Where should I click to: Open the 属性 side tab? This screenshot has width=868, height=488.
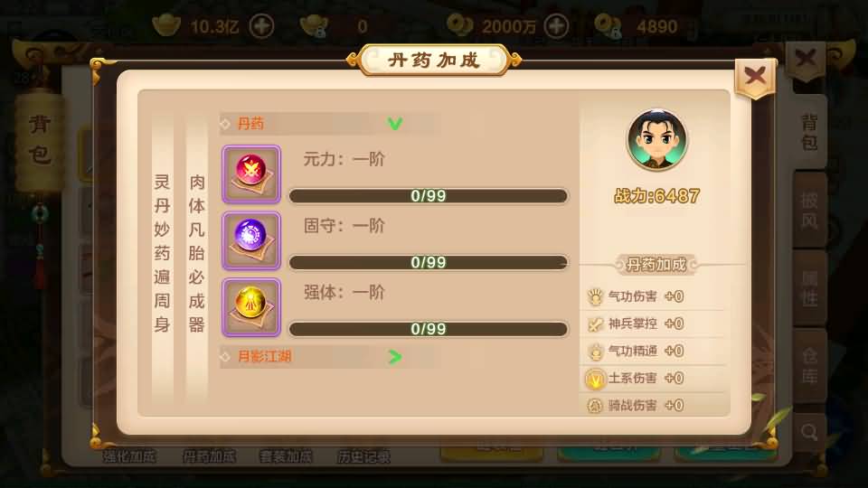coord(809,288)
